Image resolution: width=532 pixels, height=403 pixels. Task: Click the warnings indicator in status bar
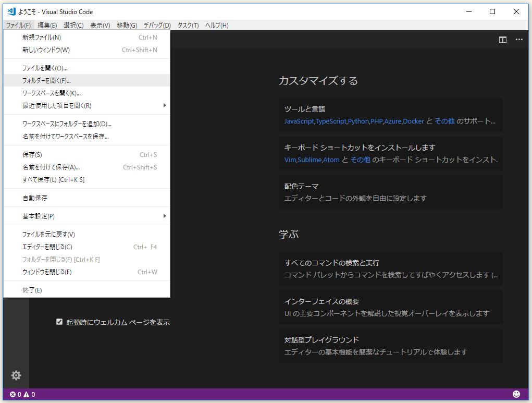coord(25,395)
